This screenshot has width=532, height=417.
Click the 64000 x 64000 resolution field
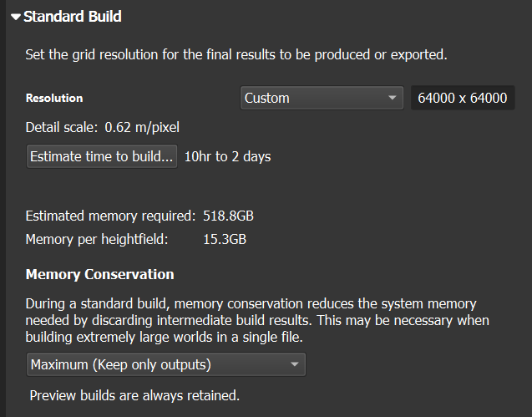coord(461,99)
